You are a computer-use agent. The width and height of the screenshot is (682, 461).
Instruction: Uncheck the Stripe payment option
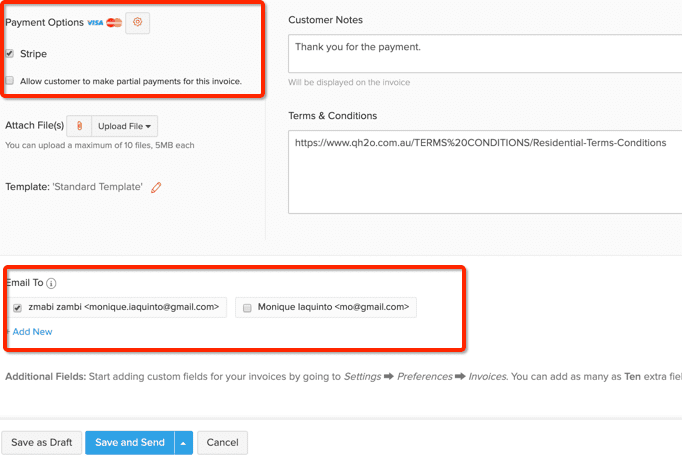pos(10,53)
